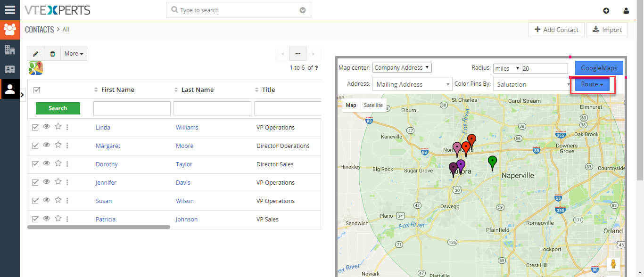The width and height of the screenshot is (644, 277).
Task: Click the green map pin
Action: pyautogui.click(x=492, y=163)
